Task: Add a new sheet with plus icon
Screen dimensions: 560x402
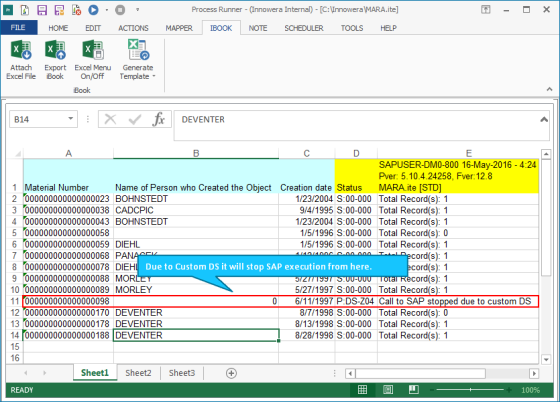Action: 231,373
